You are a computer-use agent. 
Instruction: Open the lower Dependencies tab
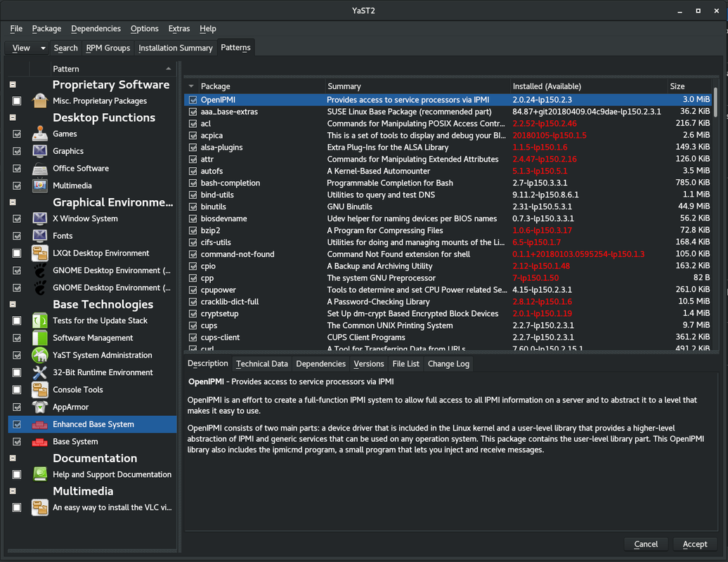(321, 364)
